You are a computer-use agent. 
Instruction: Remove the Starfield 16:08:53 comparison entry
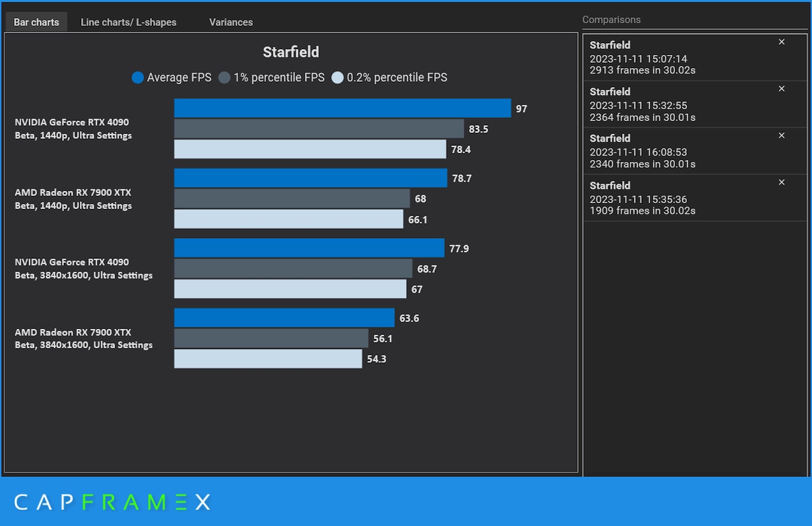tap(781, 135)
